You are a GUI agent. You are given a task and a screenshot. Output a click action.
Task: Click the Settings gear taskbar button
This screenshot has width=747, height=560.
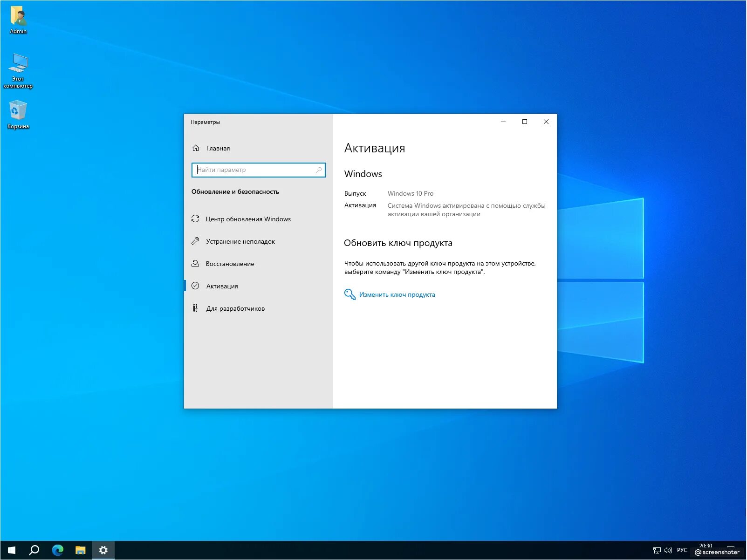(x=103, y=550)
